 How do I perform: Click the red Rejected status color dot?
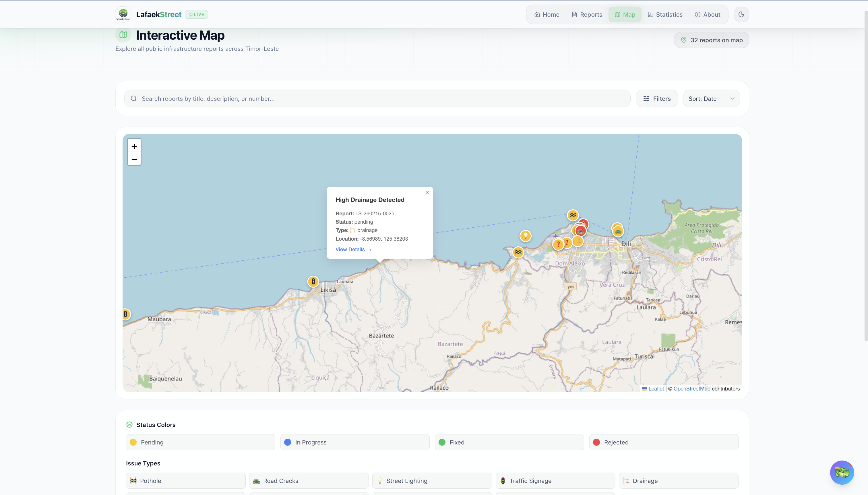click(x=596, y=442)
